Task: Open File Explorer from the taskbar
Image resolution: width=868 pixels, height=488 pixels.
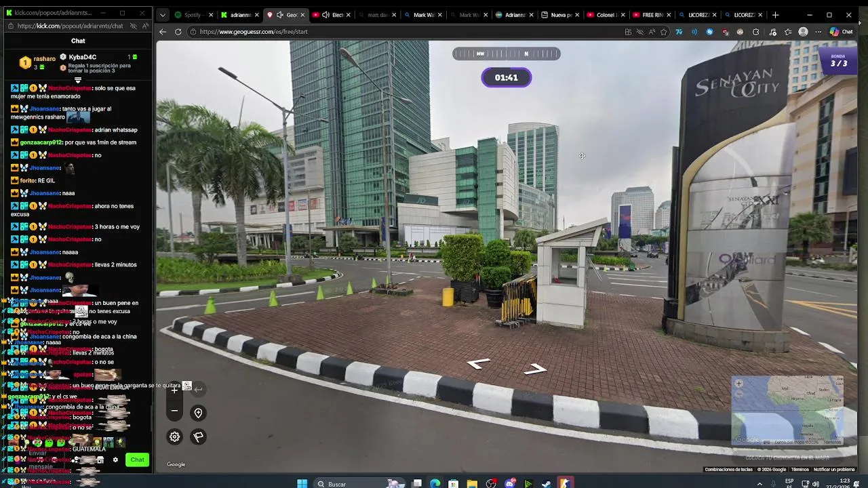Action: [x=472, y=484]
